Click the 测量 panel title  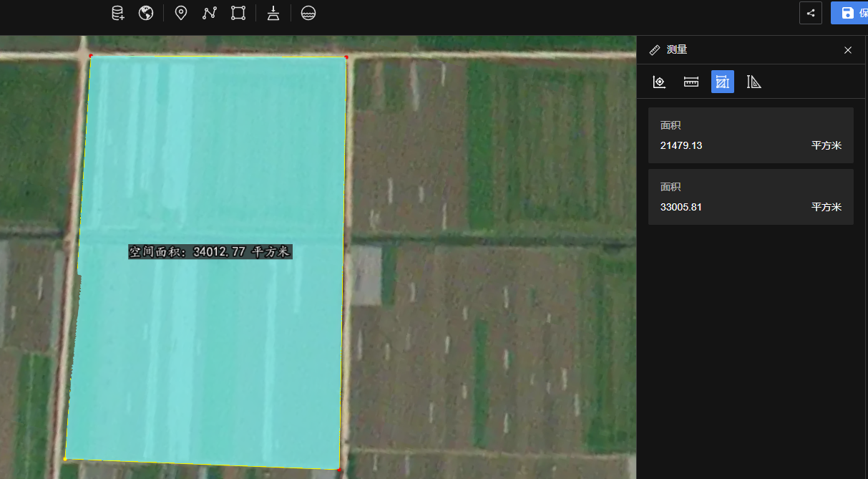tap(676, 50)
